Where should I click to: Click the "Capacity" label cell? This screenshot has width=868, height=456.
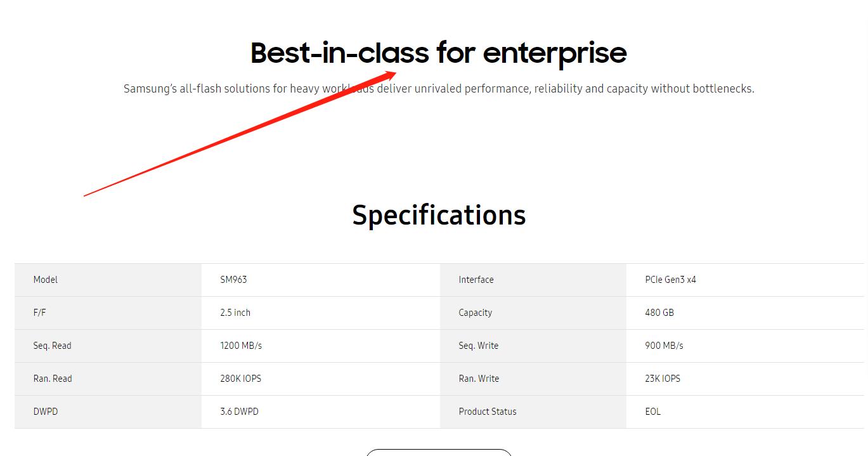pos(476,313)
